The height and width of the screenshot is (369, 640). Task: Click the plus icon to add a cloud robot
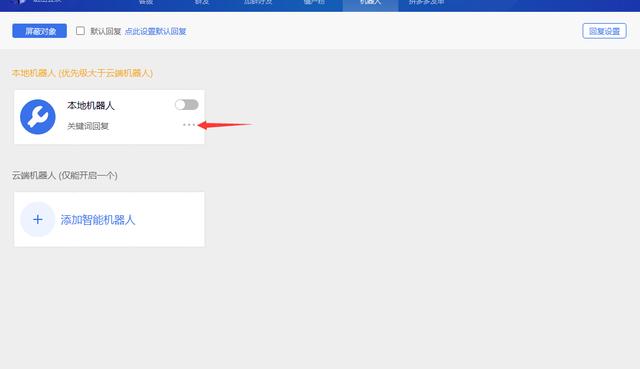coord(38,220)
